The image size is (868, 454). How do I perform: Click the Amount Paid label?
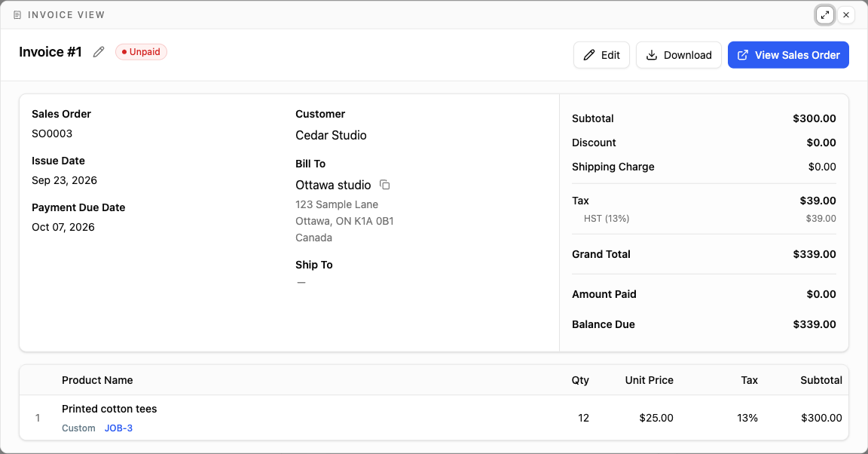[x=604, y=294]
